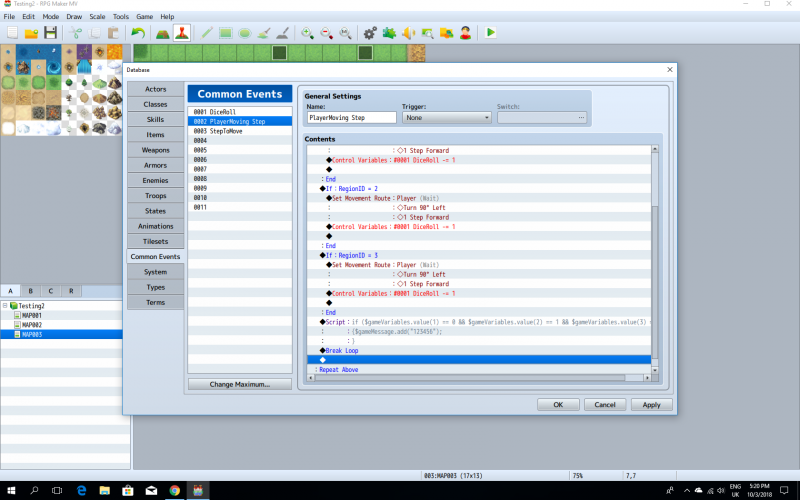Click the Cancel button
800x500 pixels.
point(605,405)
